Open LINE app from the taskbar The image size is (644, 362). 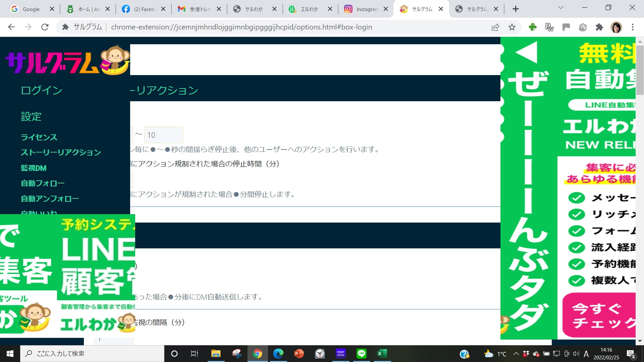361,354
